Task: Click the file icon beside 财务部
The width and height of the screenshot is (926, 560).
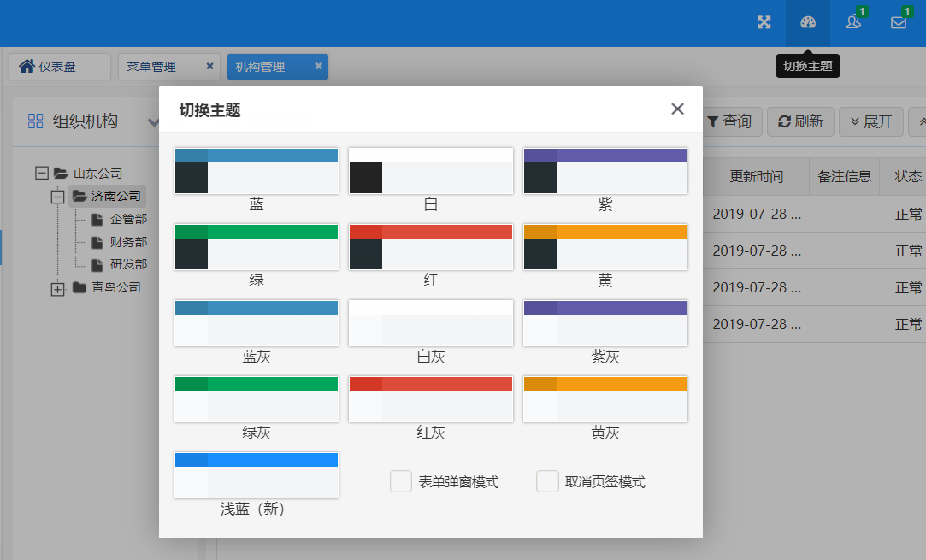Action: (97, 242)
